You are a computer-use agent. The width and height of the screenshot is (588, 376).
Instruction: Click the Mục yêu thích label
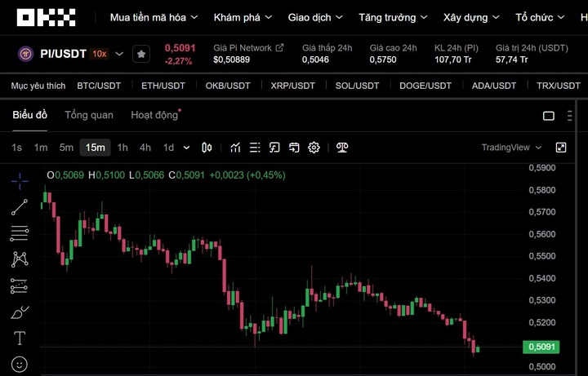click(38, 86)
